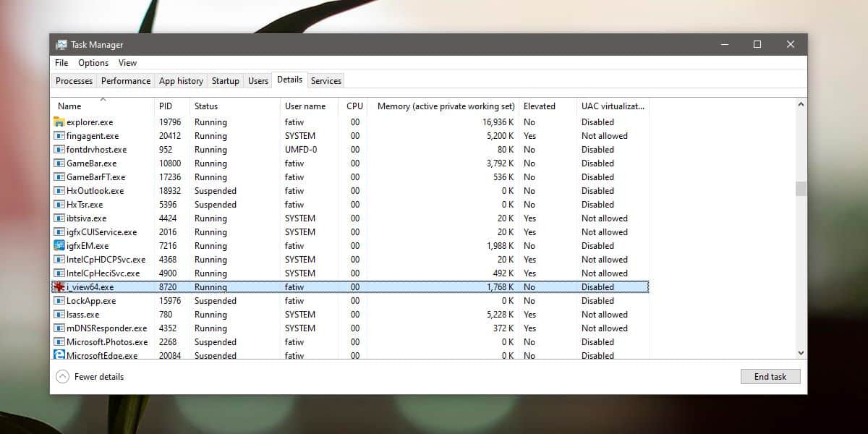Click PID 15976 of LockApp.exe
Screen dimensions: 868x434
pyautogui.click(x=170, y=301)
